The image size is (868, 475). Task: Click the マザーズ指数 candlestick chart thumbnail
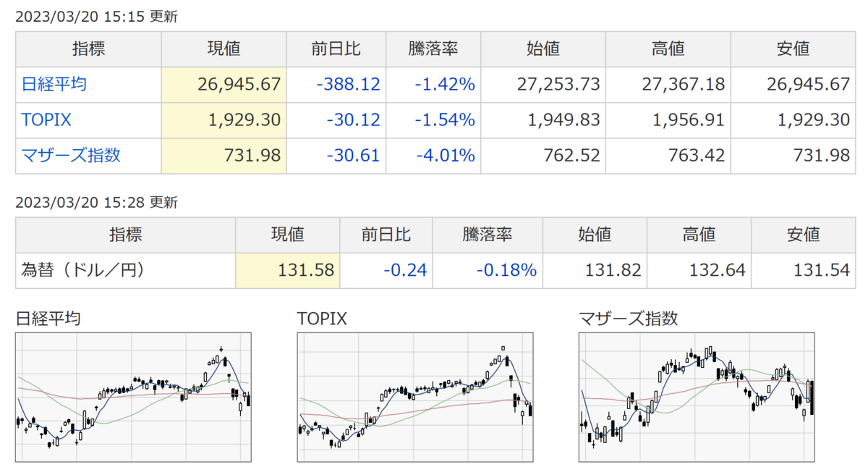[x=697, y=396]
